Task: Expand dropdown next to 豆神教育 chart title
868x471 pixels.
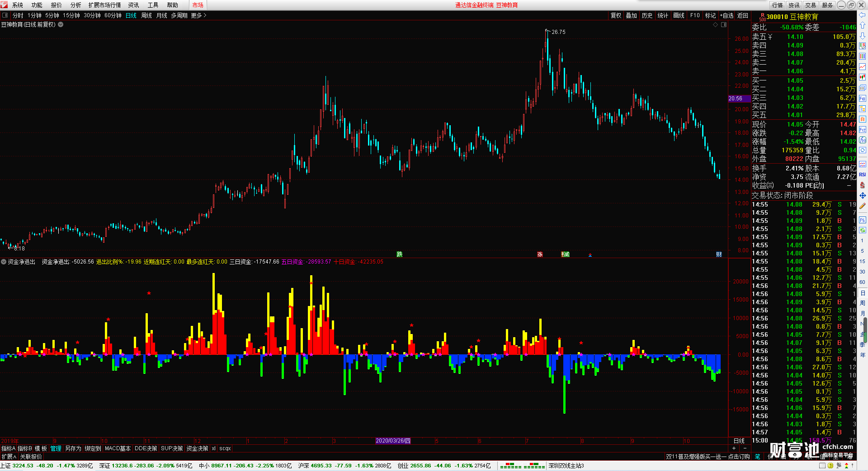Action: tap(61, 25)
